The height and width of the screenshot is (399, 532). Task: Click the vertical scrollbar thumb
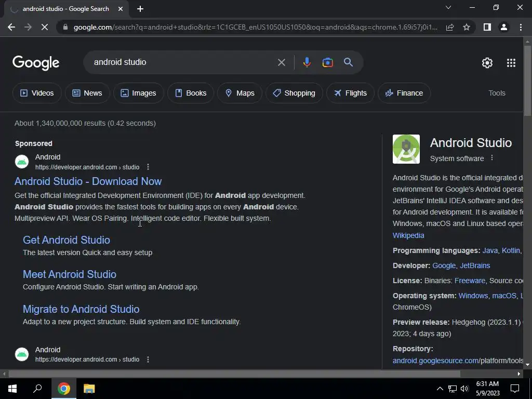click(527, 81)
